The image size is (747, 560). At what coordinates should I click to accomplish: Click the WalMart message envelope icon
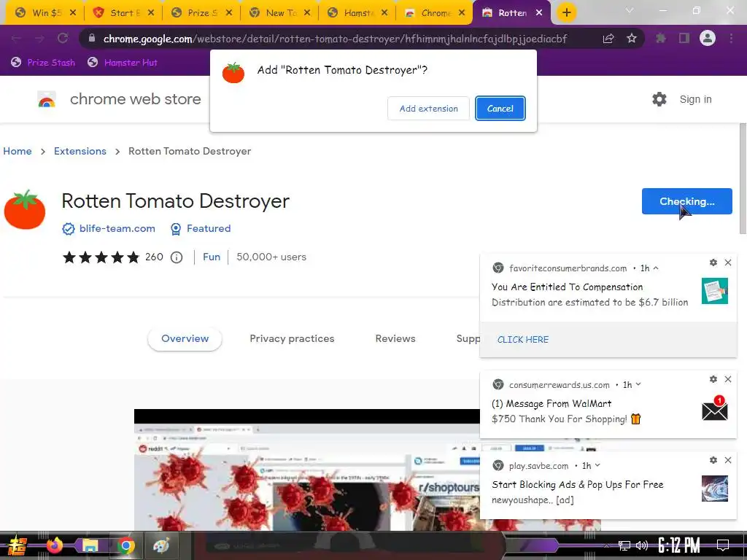coord(715,409)
